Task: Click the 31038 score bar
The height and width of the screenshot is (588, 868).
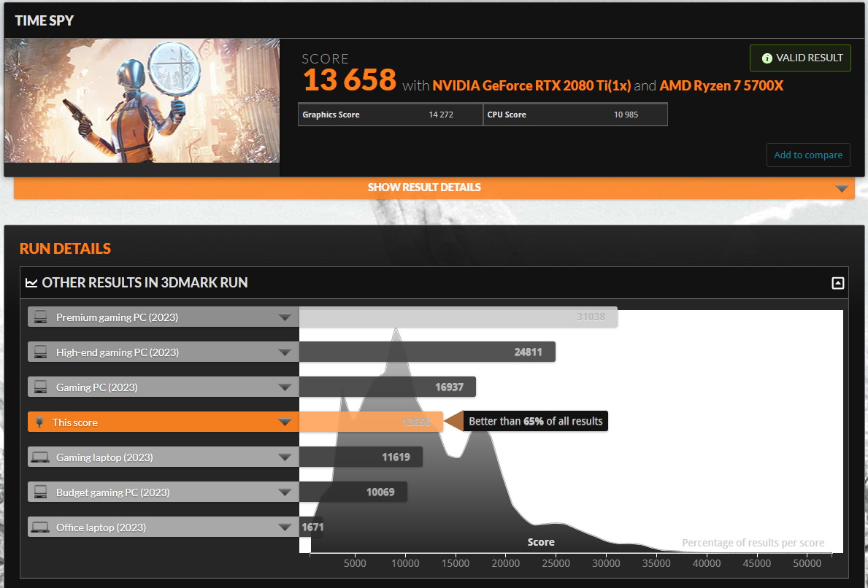Action: 458,317
